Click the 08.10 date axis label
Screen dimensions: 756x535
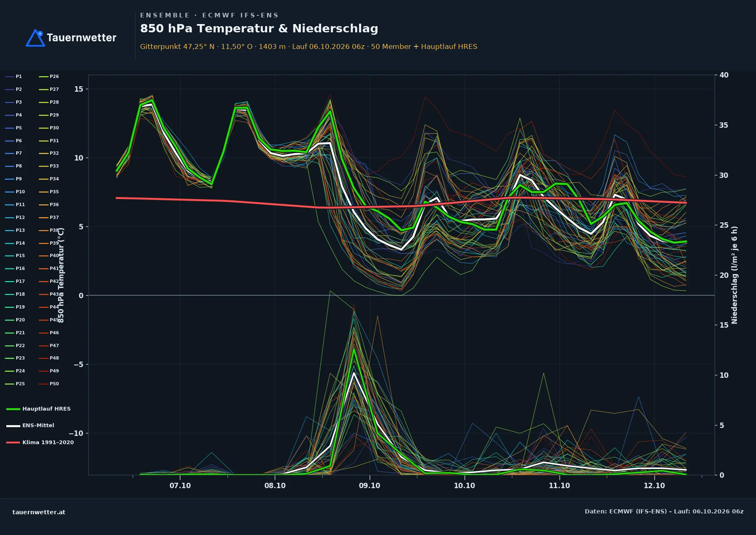pos(275,486)
